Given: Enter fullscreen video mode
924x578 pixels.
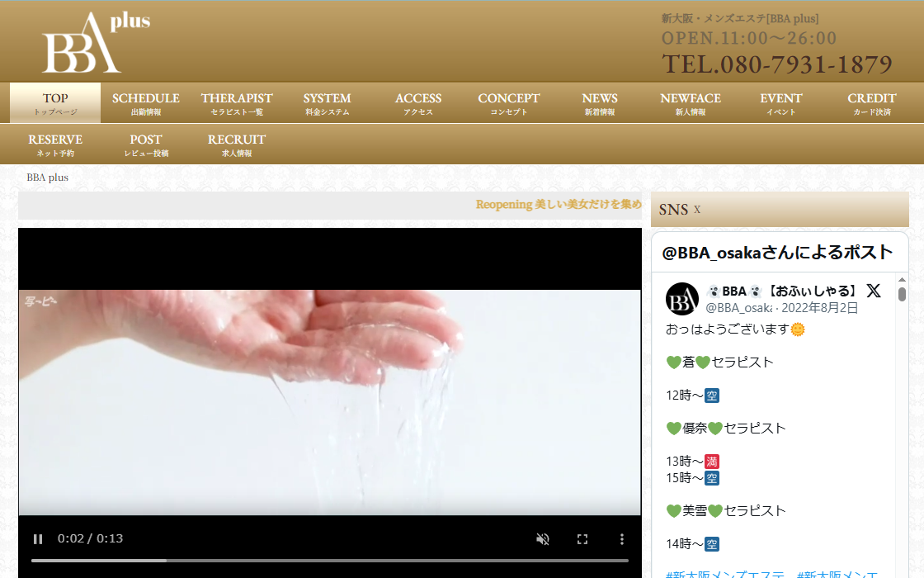Looking at the screenshot, I should [x=582, y=538].
